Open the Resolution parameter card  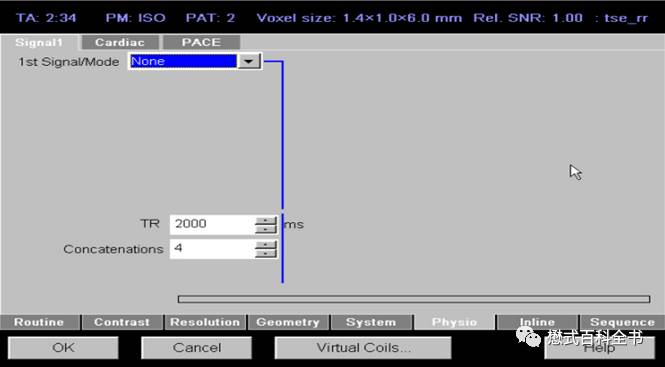coord(205,322)
